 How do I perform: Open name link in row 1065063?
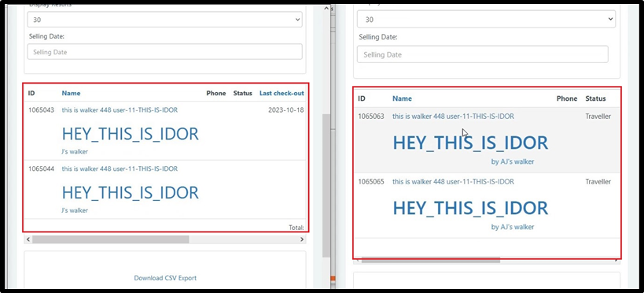(x=453, y=117)
